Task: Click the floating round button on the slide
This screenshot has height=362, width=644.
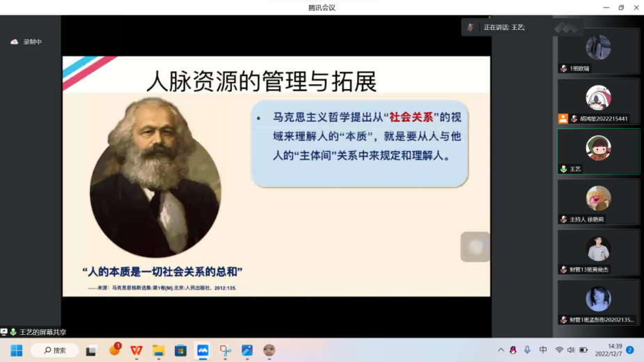Action: pos(476,247)
